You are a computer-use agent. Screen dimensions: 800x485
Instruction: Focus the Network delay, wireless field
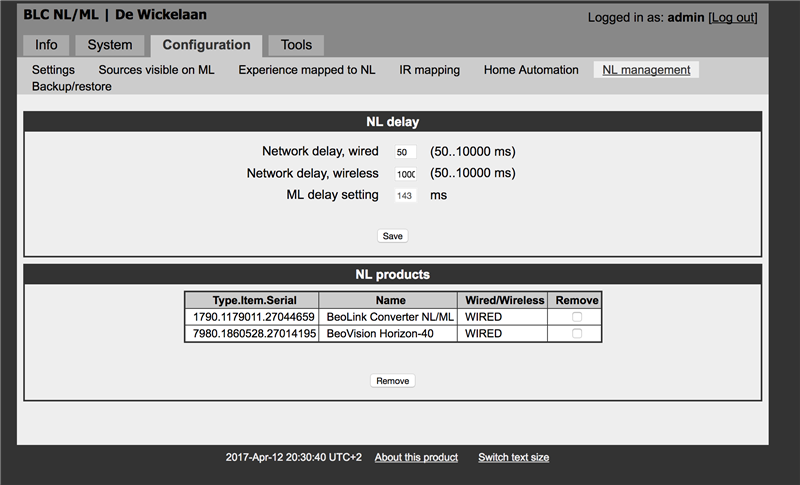coord(405,174)
